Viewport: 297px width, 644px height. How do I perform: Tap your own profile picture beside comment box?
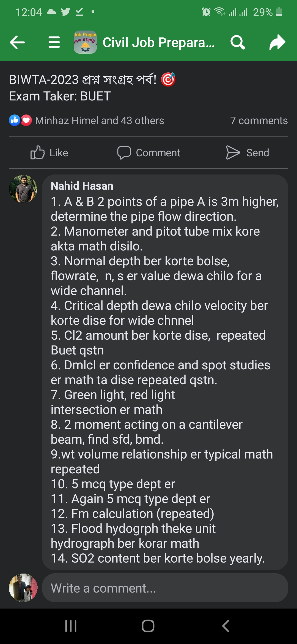(x=23, y=588)
